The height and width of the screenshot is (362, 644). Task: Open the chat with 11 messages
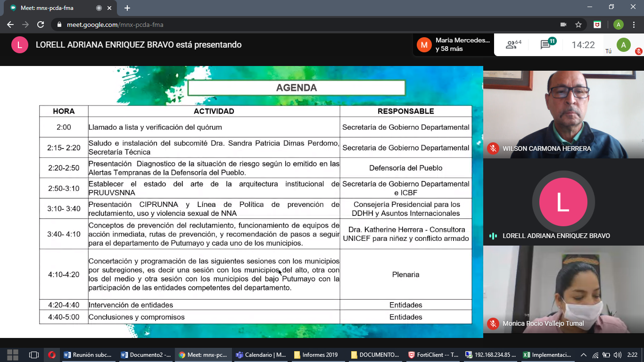pos(547,44)
